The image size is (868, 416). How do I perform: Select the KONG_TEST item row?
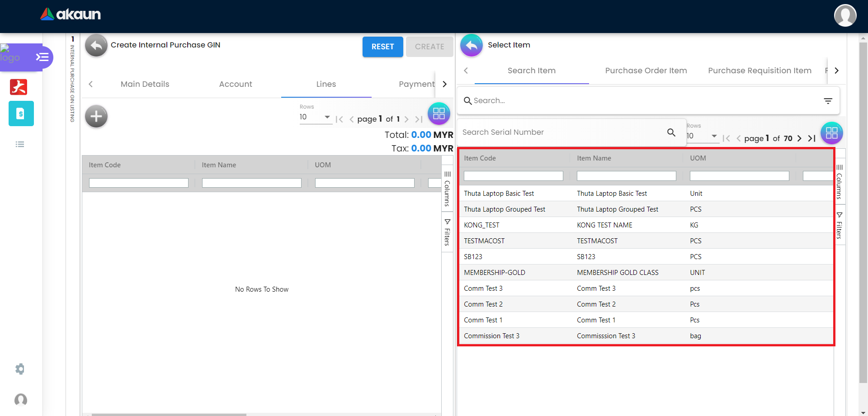point(481,225)
